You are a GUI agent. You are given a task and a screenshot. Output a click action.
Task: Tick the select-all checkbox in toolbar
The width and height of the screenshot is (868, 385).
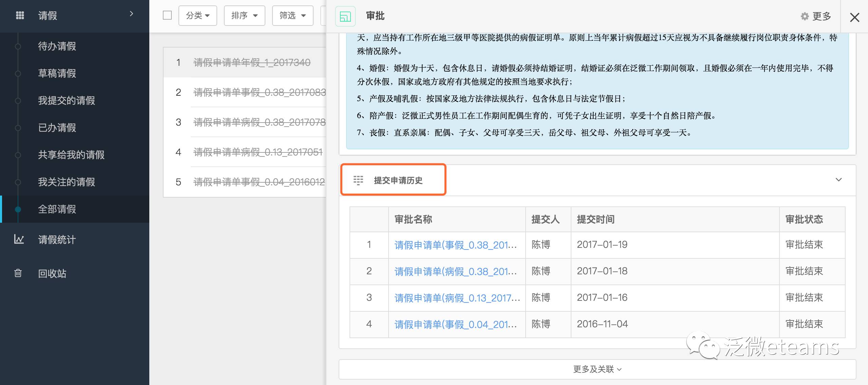(x=167, y=15)
